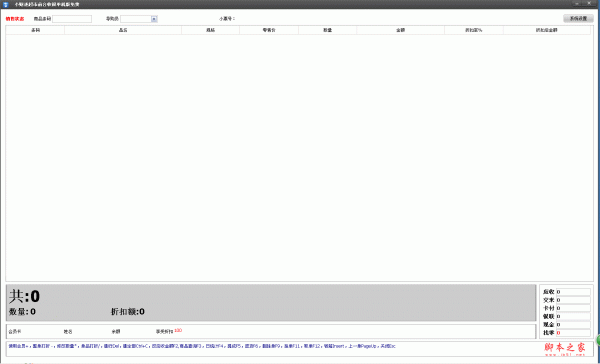Image resolution: width=600 pixels, height=364 pixels.
Task: Click the member balance label
Action: (x=116, y=332)
